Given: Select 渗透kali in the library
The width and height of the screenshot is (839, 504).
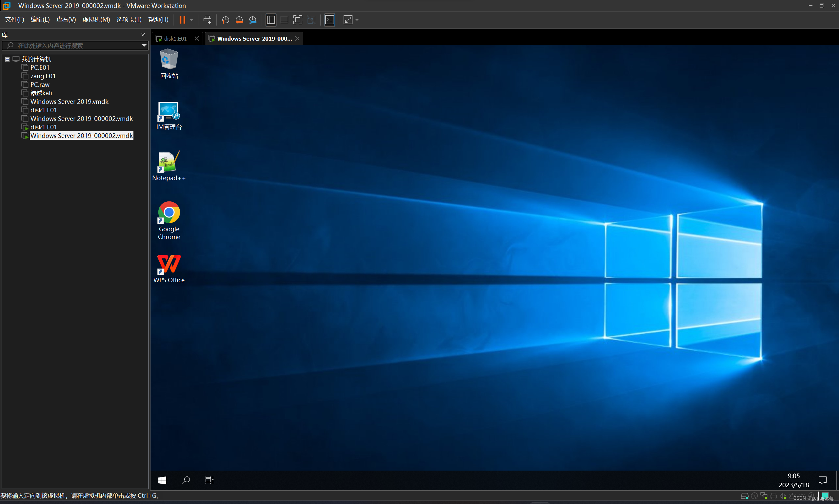Looking at the screenshot, I should pos(41,93).
